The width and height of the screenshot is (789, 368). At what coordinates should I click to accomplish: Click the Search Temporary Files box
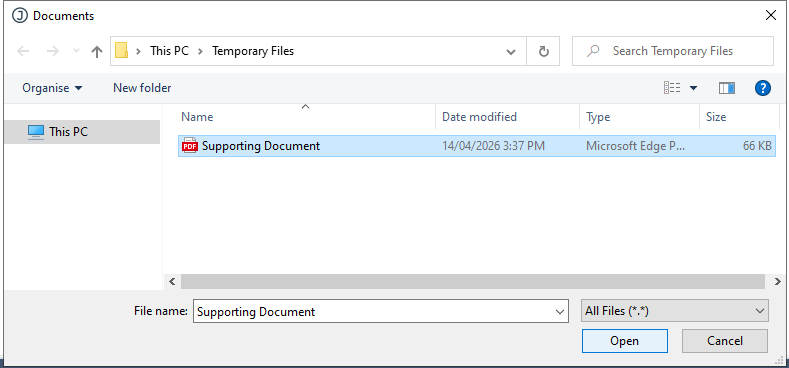[x=673, y=51]
